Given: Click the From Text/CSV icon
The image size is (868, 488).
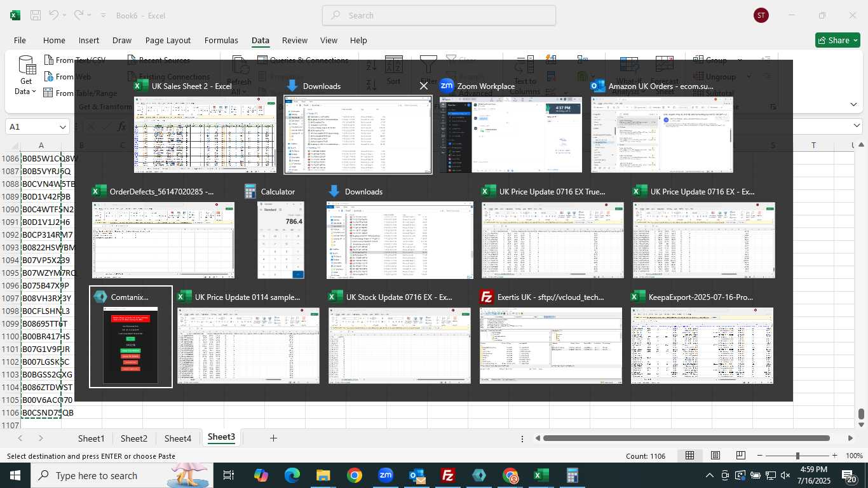Looking at the screenshot, I should 49,60.
